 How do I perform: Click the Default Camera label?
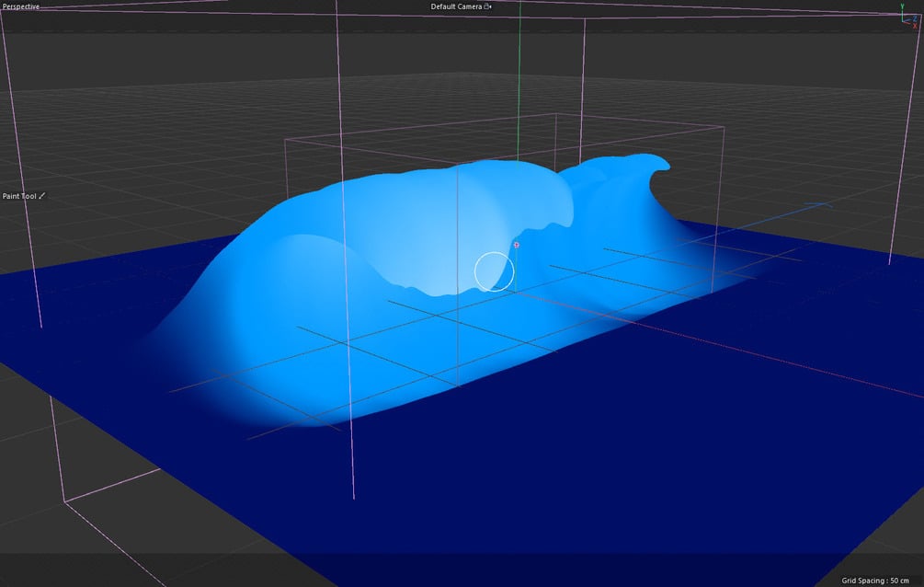[456, 6]
